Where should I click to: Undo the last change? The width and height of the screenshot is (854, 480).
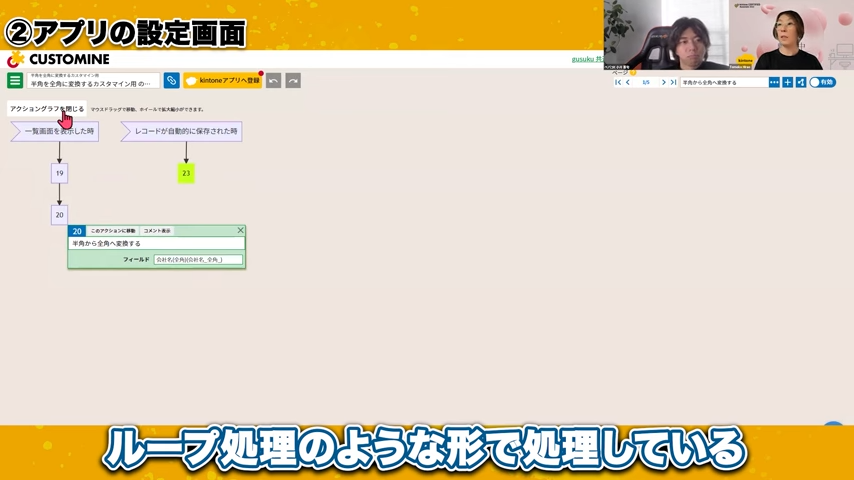(273, 81)
